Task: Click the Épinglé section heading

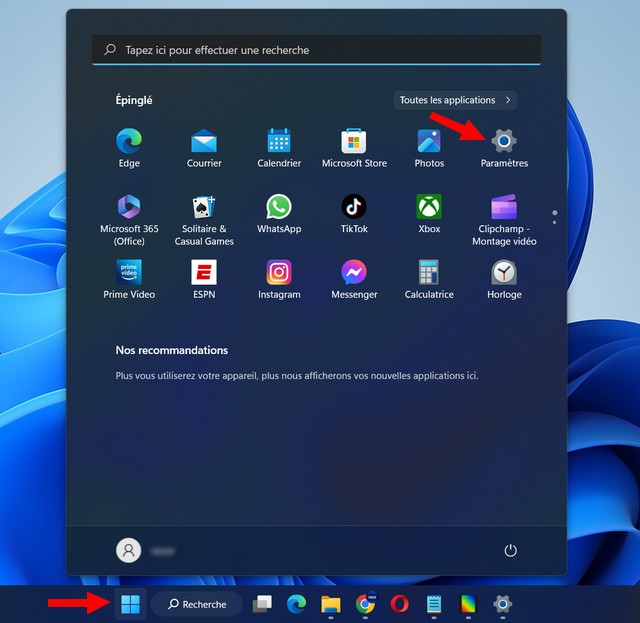Action: [134, 100]
